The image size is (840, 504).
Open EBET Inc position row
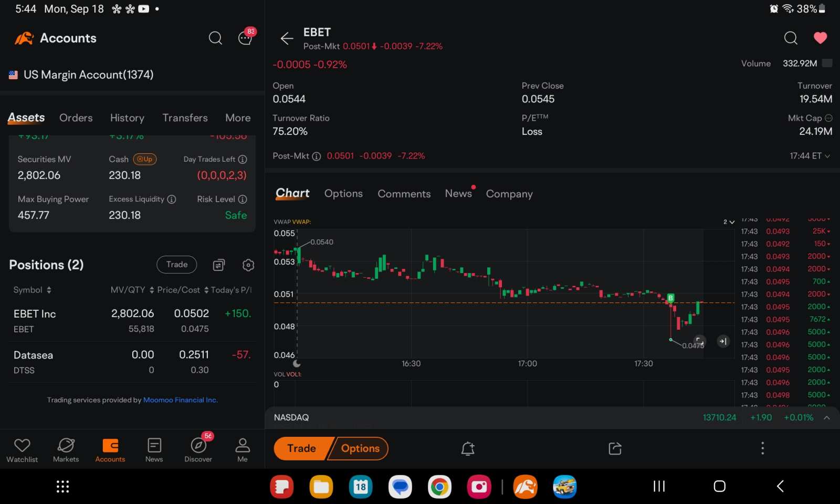point(132,321)
